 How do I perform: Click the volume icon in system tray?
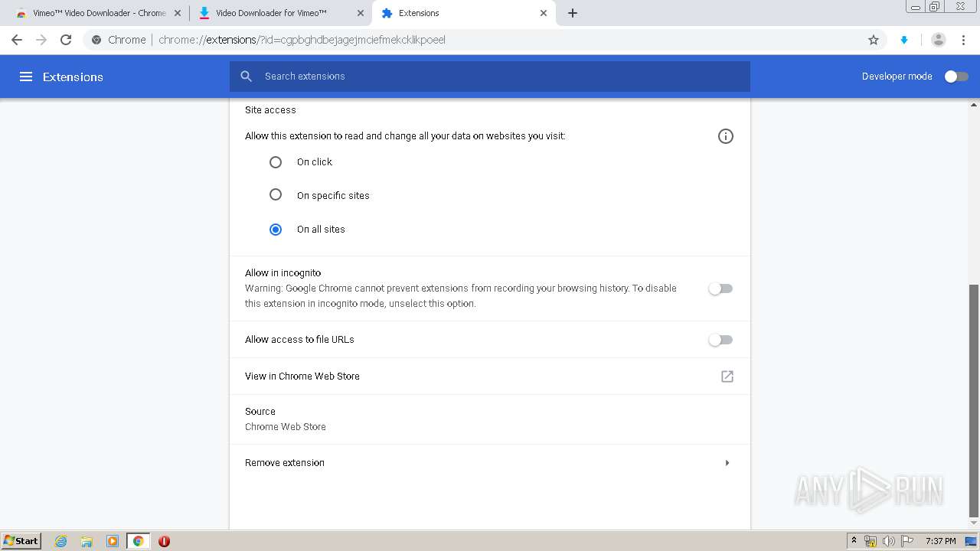889,541
